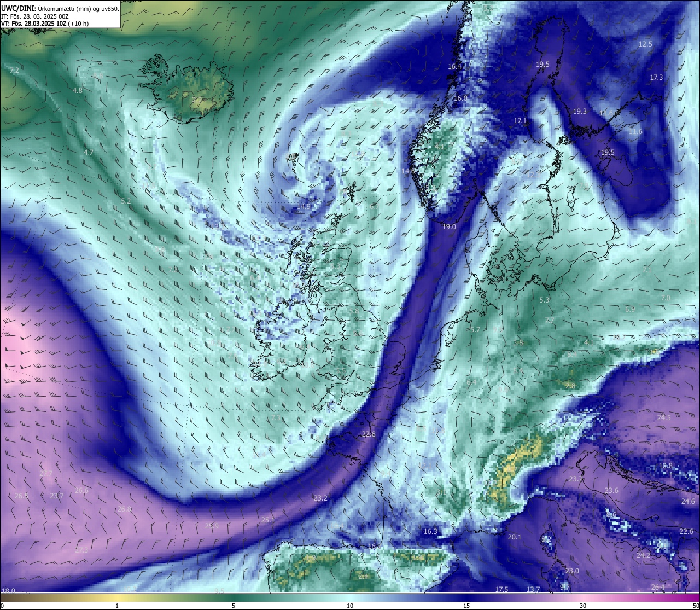Click the 4.8 value label west of Iceland

tap(78, 91)
